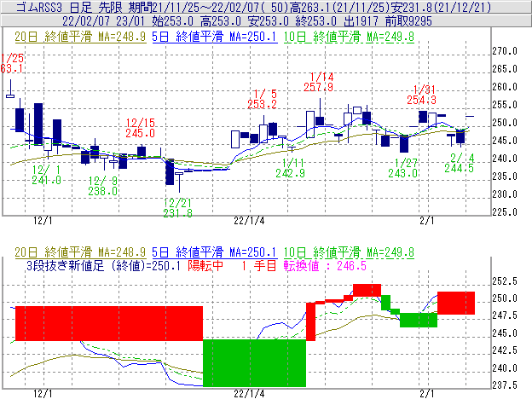Click the 1/31 254.3 high label
This screenshot has width=532, height=405.
[x=421, y=95]
